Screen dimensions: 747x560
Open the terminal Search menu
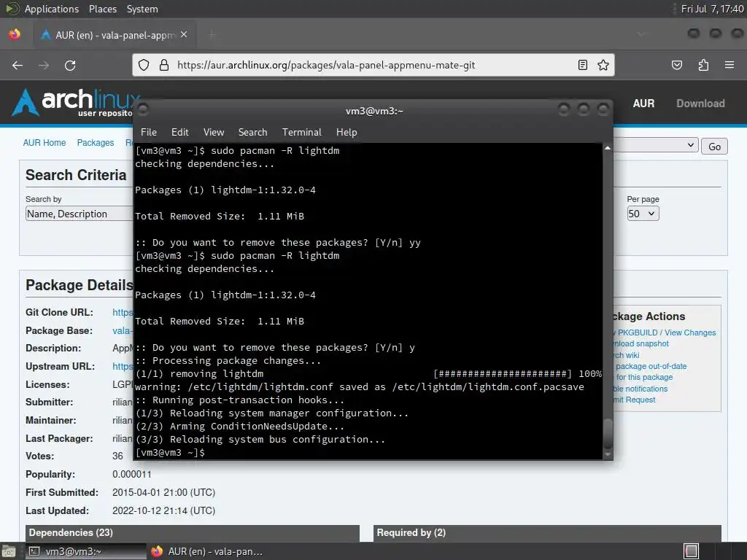252,133
